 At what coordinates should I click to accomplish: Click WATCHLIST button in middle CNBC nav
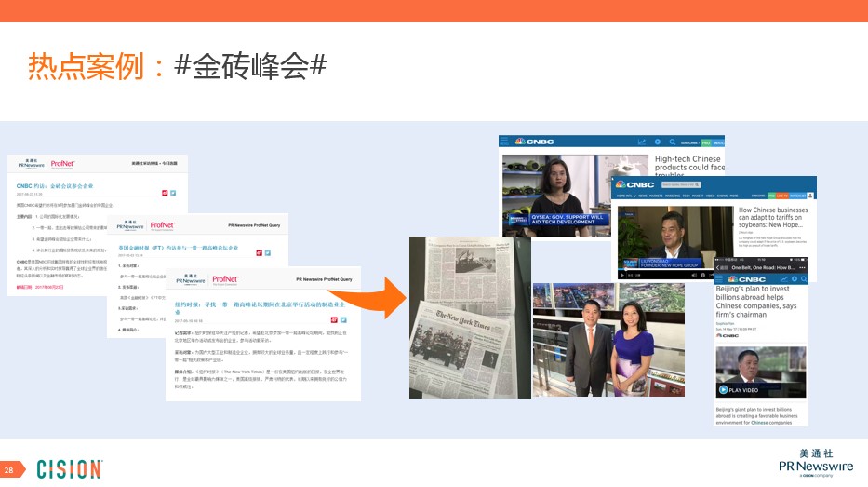point(797,196)
